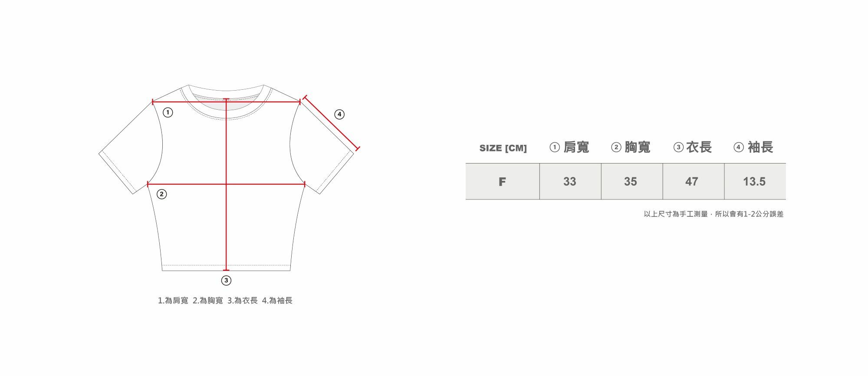Click circled number 3 below shirt hem
This screenshot has width=868, height=376.
coord(226,281)
